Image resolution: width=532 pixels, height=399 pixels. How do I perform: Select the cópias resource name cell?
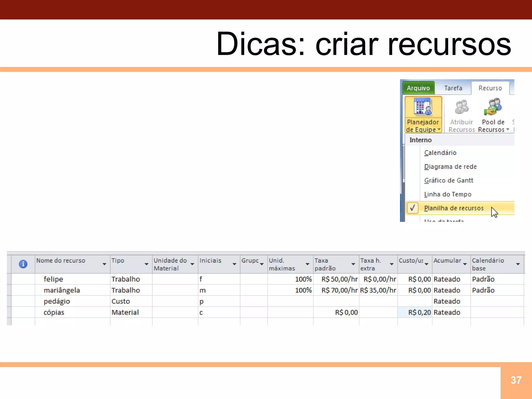pyautogui.click(x=73, y=312)
